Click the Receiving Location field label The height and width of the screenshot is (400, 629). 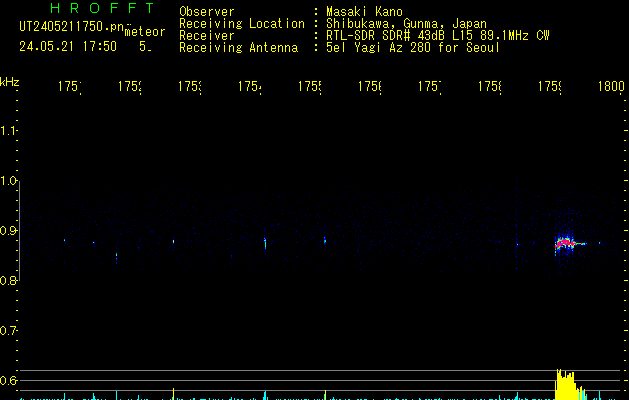pyautogui.click(x=241, y=24)
